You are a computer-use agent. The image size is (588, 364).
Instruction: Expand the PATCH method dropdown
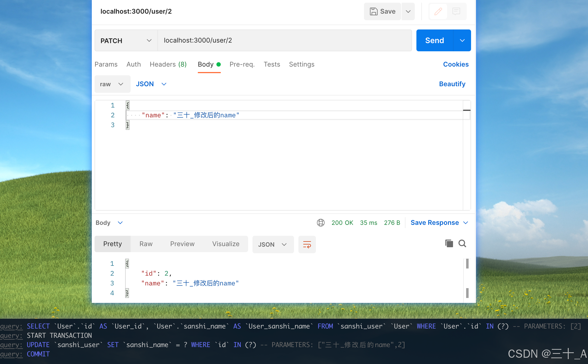(126, 41)
